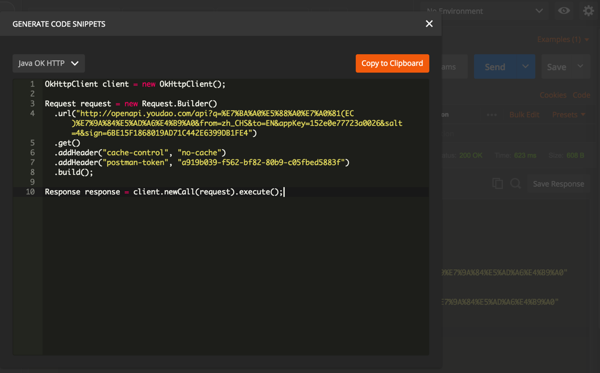Send the request with the Send button
This screenshot has width=600, height=373.
[x=495, y=67]
